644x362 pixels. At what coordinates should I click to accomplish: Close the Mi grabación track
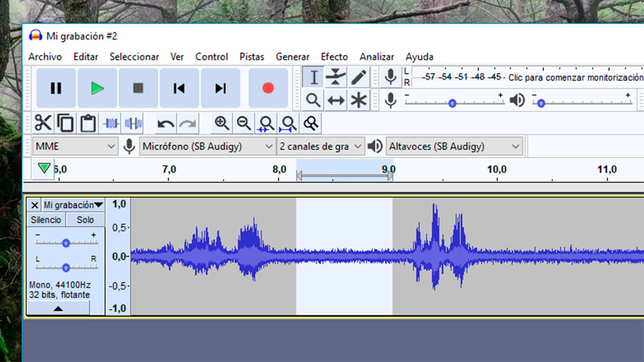point(35,205)
